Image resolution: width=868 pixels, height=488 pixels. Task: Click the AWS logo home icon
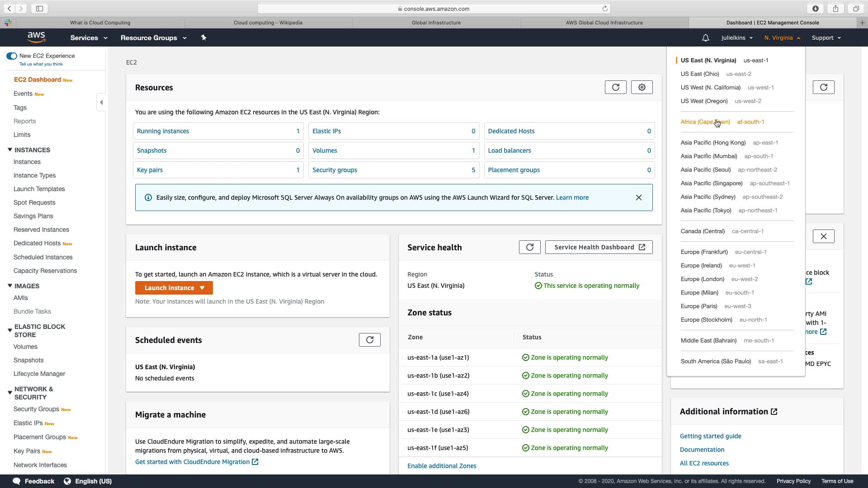pyautogui.click(x=36, y=38)
